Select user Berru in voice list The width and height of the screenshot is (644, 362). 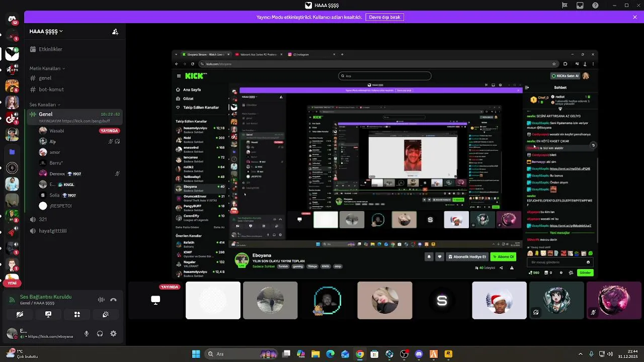[79, 163]
